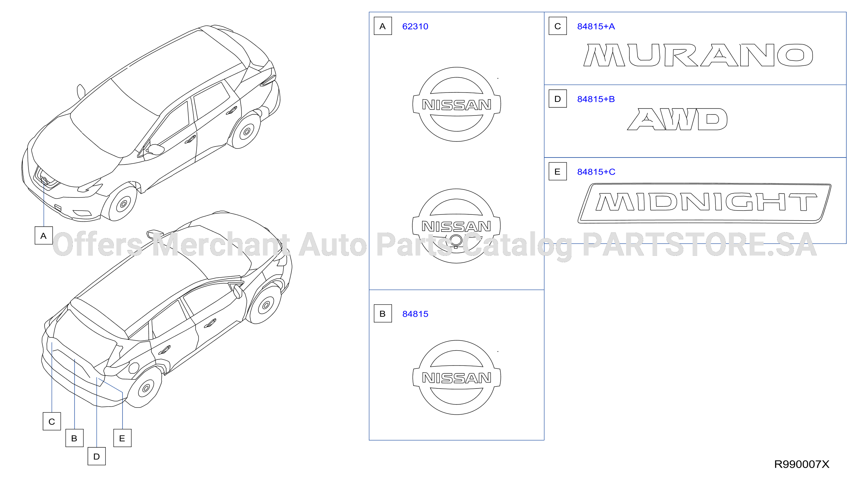This screenshot has height=480, width=868.
Task: Select the top Nissan emblem in panel A
Action: coord(457,104)
